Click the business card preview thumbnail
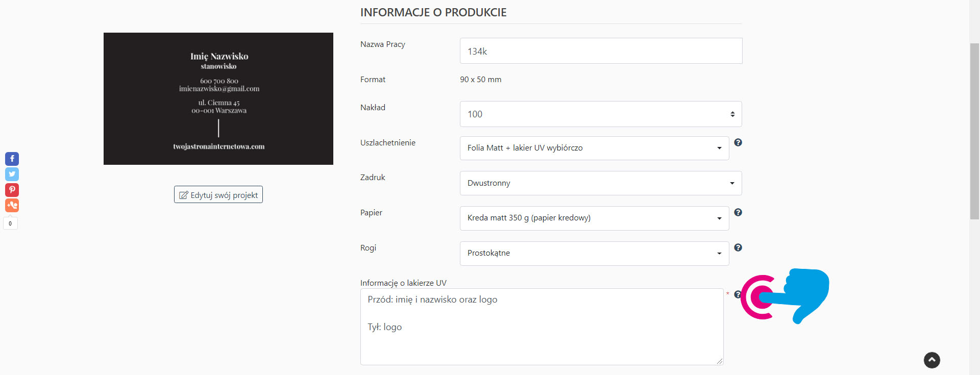 tap(218, 98)
